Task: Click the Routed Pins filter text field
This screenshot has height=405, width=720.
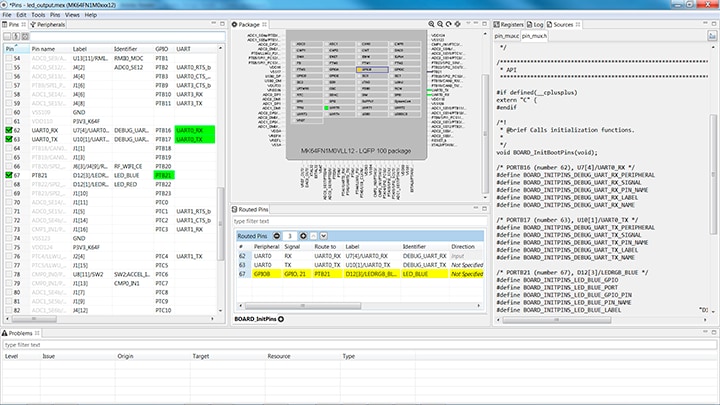Action: 360,220
